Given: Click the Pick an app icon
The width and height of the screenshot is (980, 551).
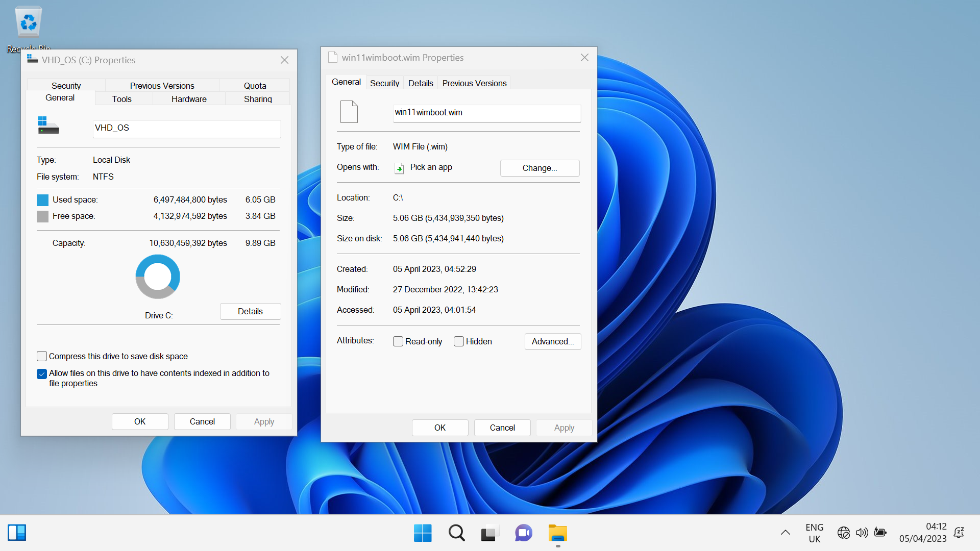Looking at the screenshot, I should click(x=399, y=168).
